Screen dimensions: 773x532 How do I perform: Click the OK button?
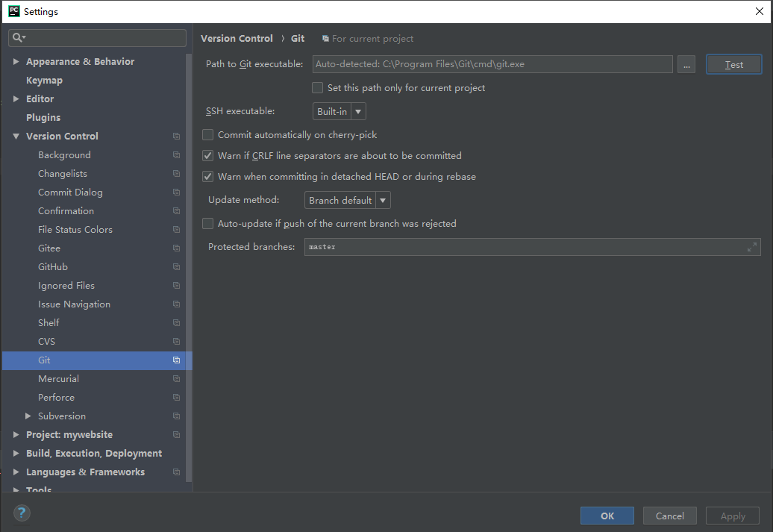[x=607, y=516]
